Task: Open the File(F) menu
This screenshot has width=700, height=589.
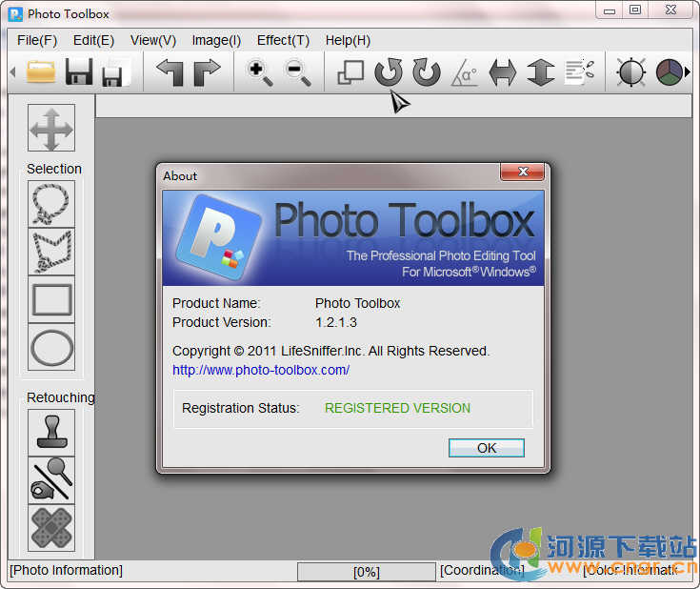Action: (37, 41)
